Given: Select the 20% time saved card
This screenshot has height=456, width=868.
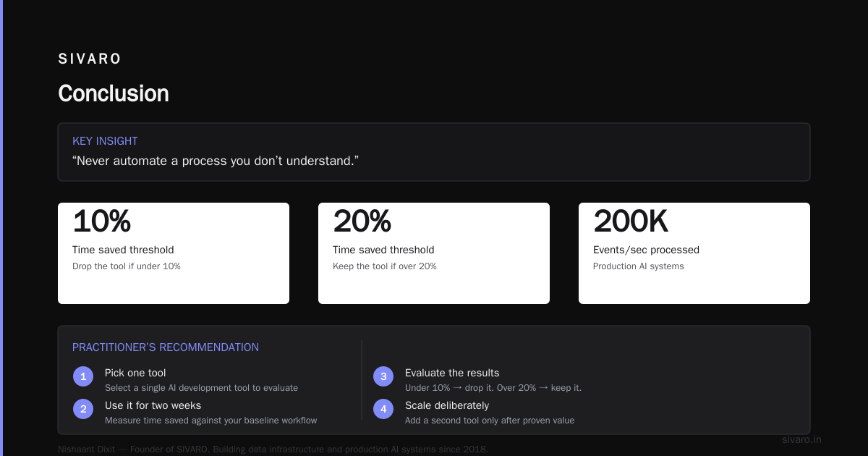Looking at the screenshot, I should (434, 253).
